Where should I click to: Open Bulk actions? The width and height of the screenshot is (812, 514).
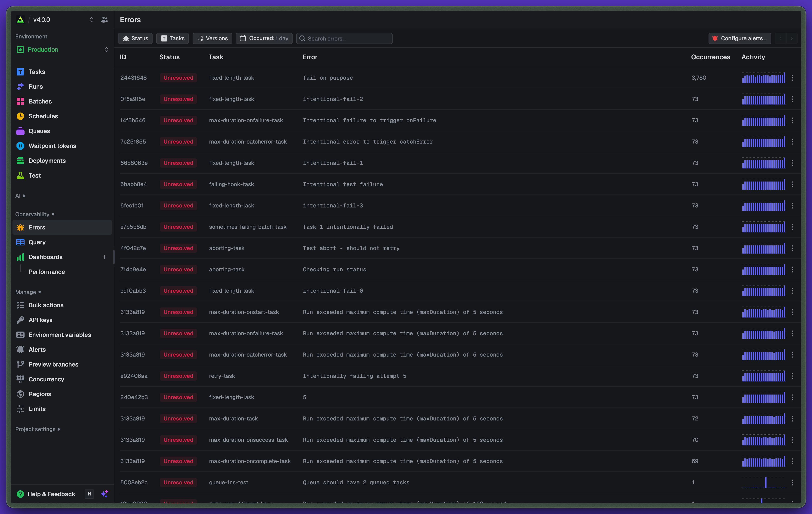coord(62,305)
